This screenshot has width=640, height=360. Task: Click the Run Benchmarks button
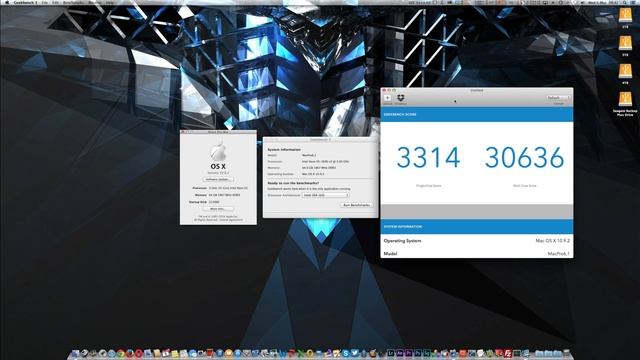click(356, 205)
